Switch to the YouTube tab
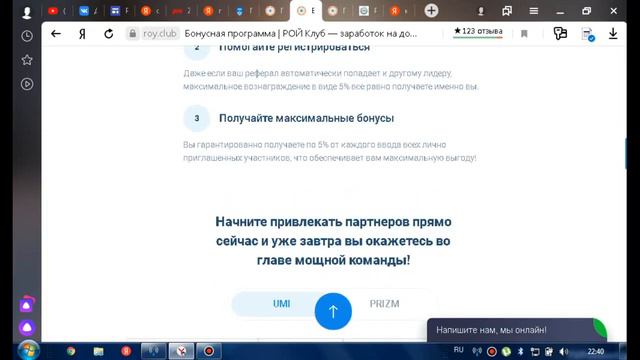This screenshot has width=640, height=360. point(57,11)
